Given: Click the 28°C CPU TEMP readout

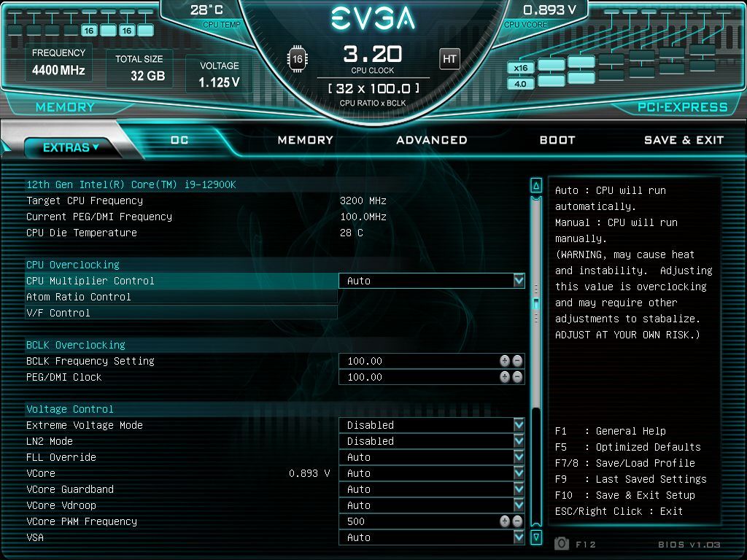Looking at the screenshot, I should coord(214,16).
